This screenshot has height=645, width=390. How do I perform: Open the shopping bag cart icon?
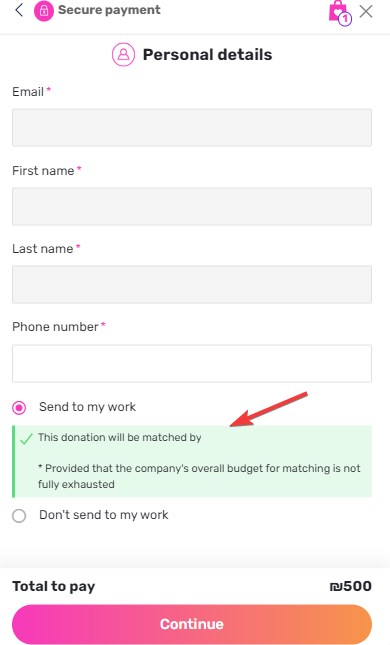coord(337,11)
